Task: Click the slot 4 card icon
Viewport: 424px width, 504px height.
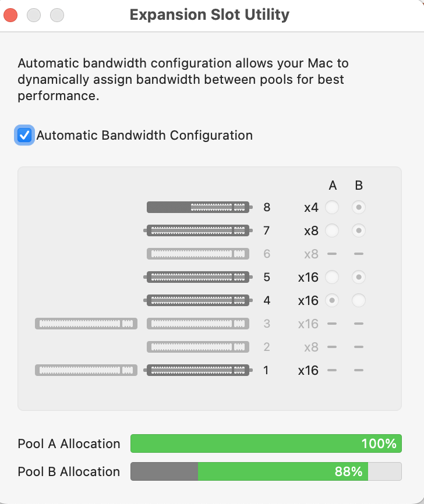Action: point(198,300)
